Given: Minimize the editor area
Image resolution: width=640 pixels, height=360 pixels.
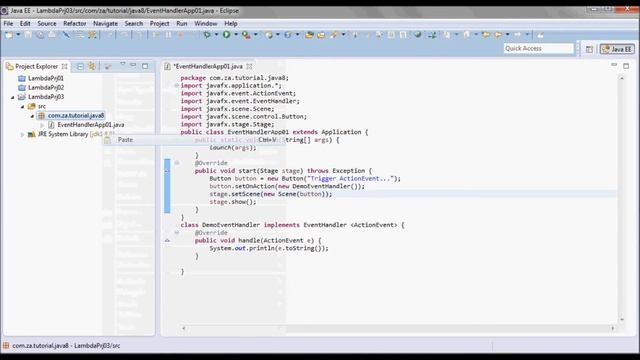Looking at the screenshot, I should (614, 65).
